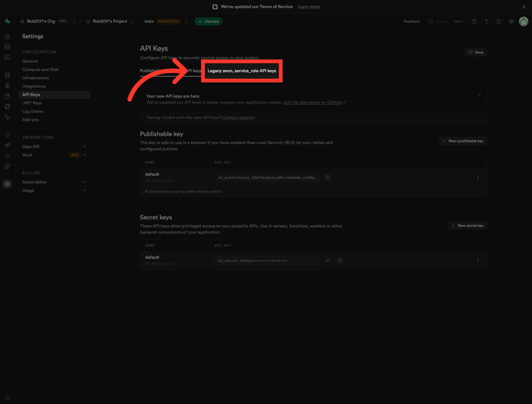The image size is (532, 404).
Task: Select API Keys in settings menu
Action: [55, 95]
